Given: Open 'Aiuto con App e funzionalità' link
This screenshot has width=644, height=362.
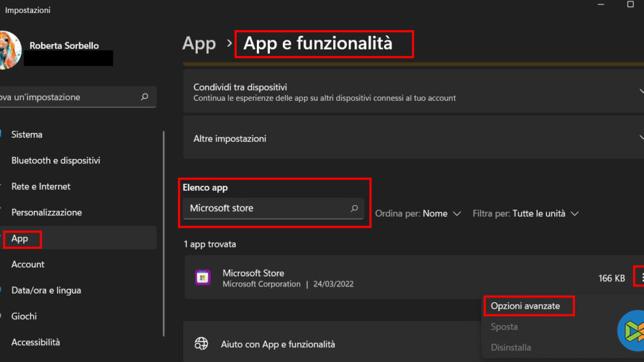Looking at the screenshot, I should [278, 344].
